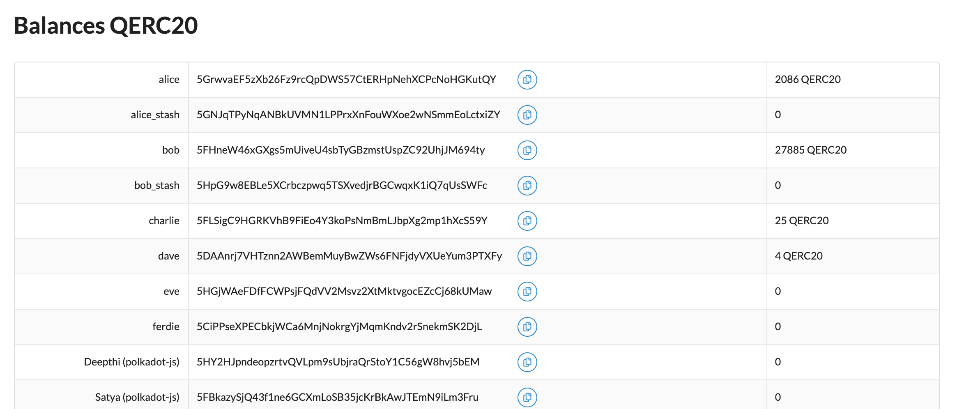
Task: Select the 27885 QERC20 balance
Action: (x=810, y=150)
